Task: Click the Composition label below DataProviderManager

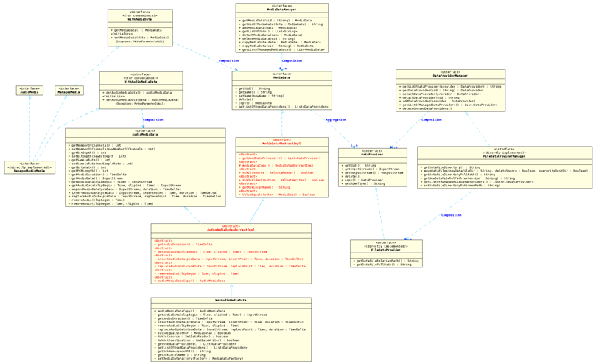Action: tap(432, 119)
